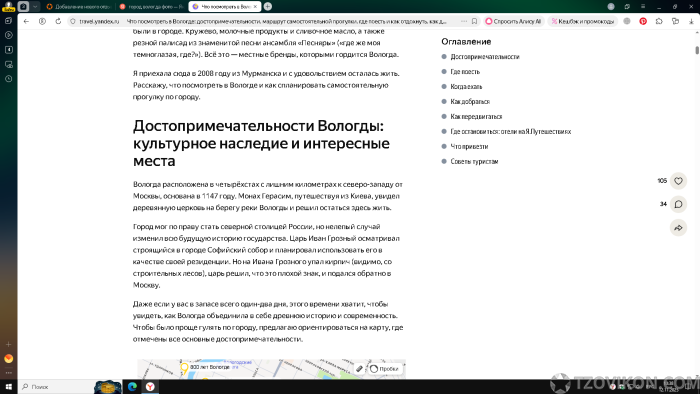Open the play icon in left sidebar
Image resolution: width=700 pixels, height=394 pixels.
[8, 35]
